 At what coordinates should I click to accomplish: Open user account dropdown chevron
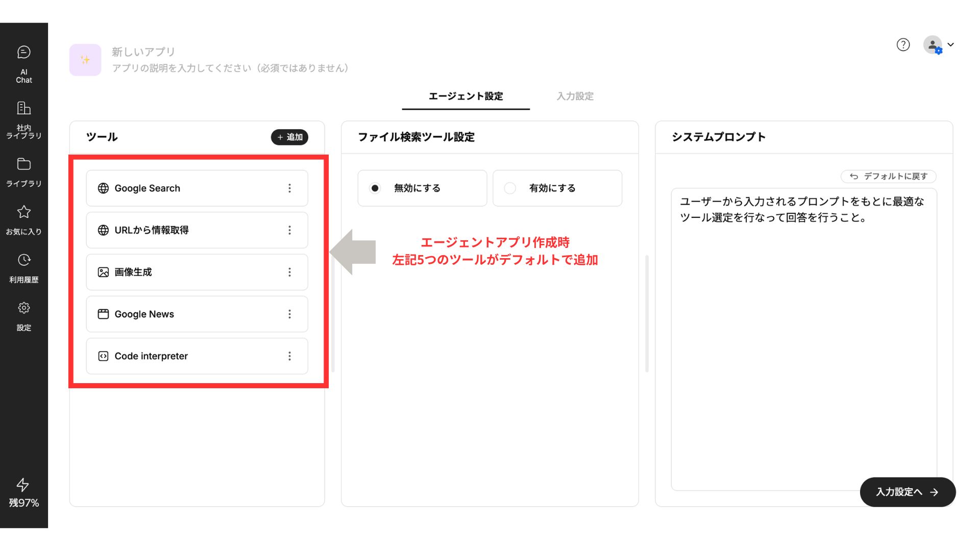coord(950,45)
